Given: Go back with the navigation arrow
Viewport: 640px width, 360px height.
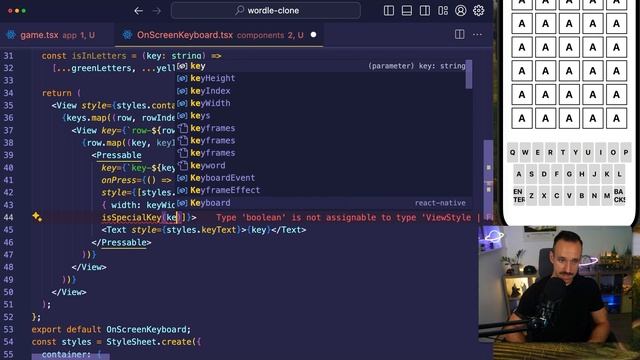Looking at the screenshot, I should (138, 11).
